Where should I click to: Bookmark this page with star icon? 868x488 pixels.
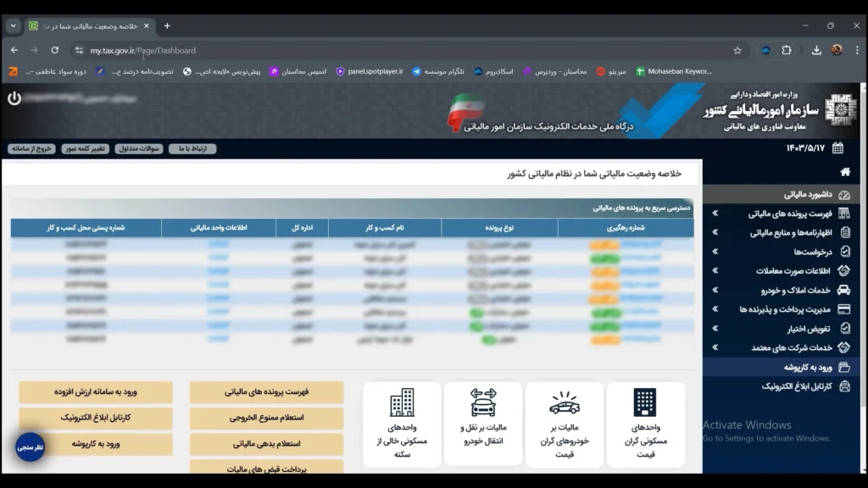click(x=737, y=50)
